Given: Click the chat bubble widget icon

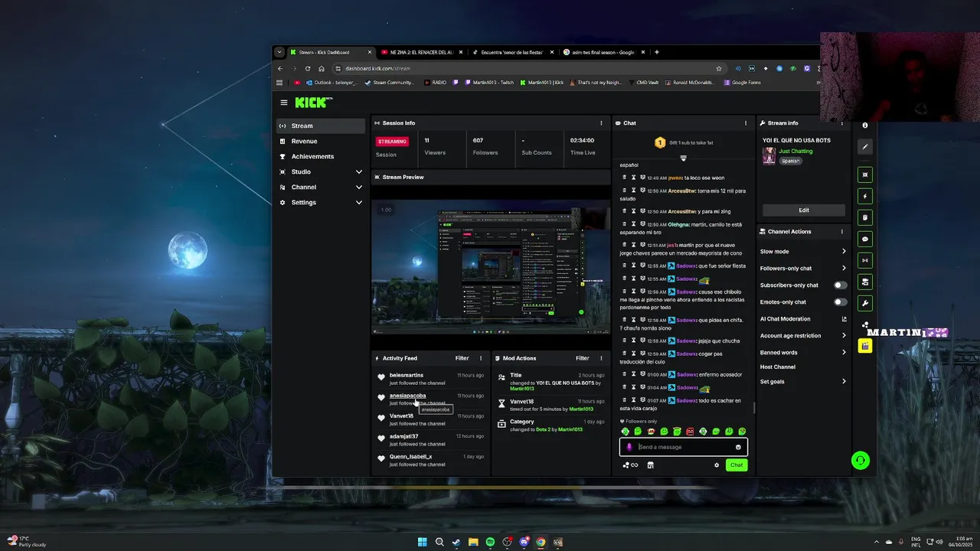Looking at the screenshot, I should click(865, 239).
